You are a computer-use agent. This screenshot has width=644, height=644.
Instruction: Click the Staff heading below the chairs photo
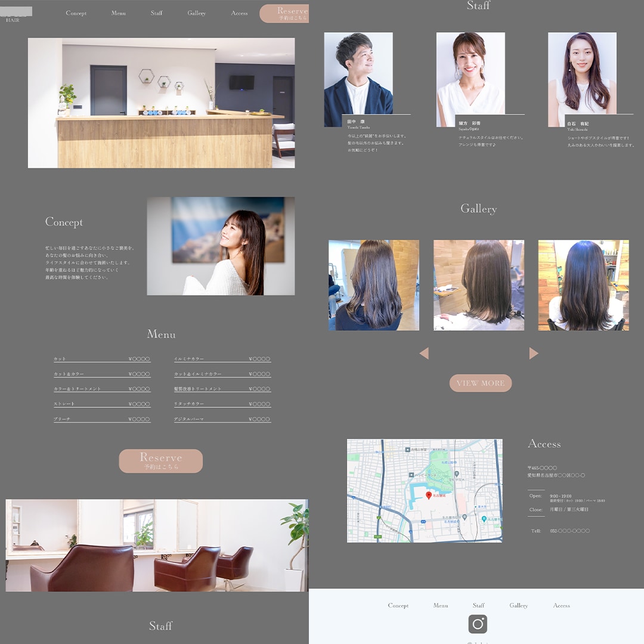160,626
